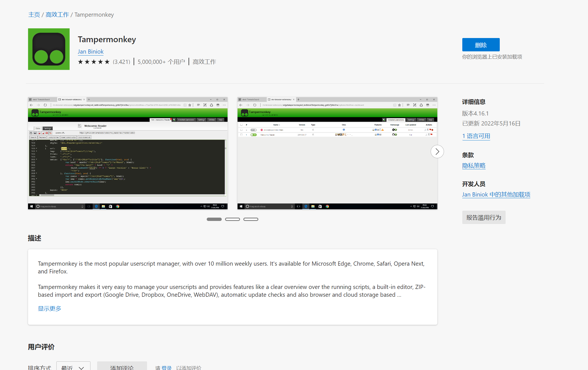Click the 已更新 2022年5月16日 text

(491, 124)
